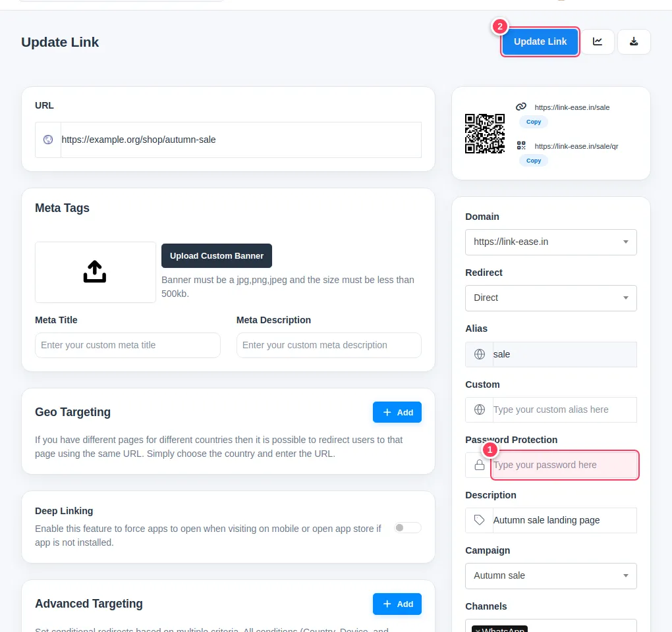Add an Advanced Targeting rule
The image size is (672, 632).
[x=397, y=604]
